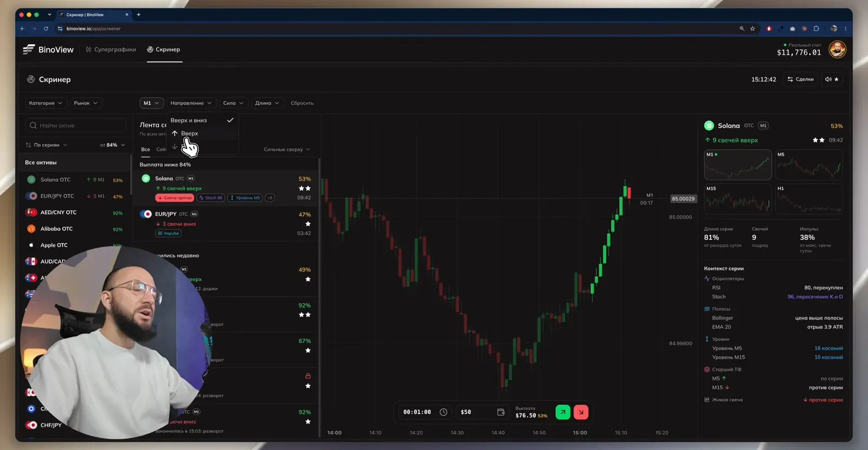Bookmark this page with browser star icon
The image size is (868, 450).
pos(752,29)
